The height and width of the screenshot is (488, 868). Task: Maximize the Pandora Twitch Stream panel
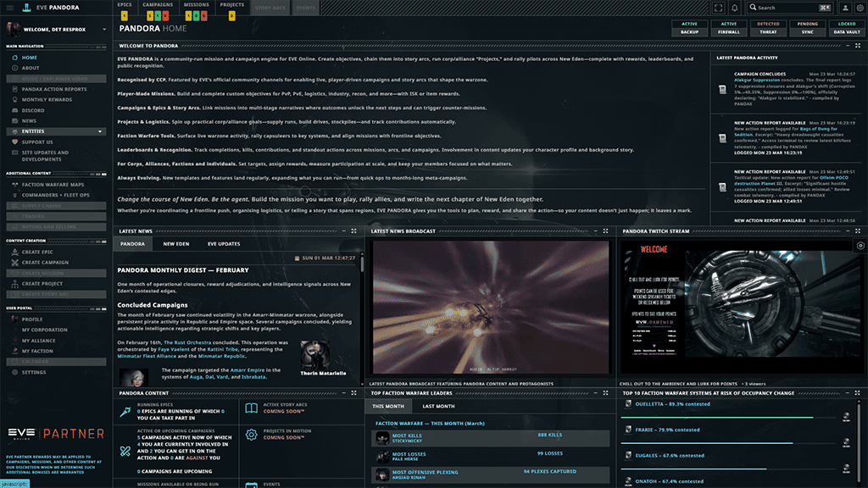(x=858, y=231)
